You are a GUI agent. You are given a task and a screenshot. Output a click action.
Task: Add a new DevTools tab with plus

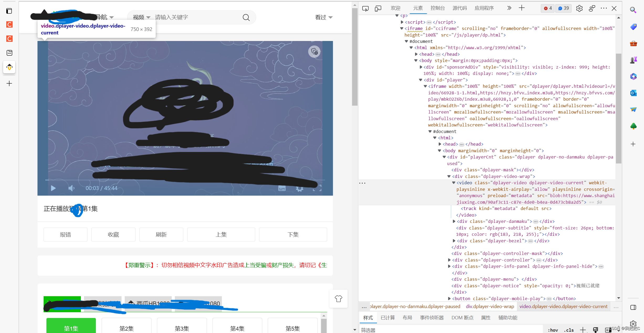[x=522, y=8]
